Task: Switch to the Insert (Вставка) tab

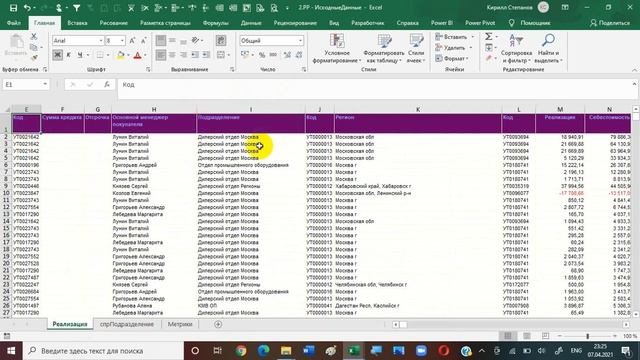Action: 77,23
